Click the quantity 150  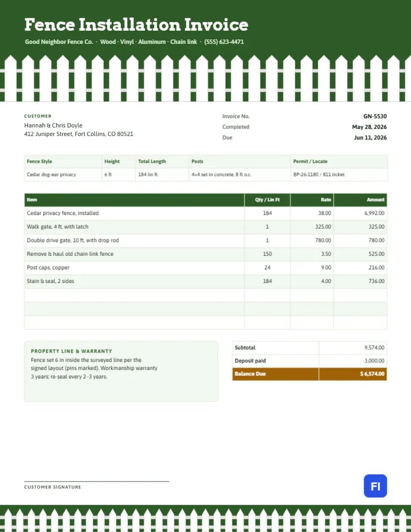pyautogui.click(x=267, y=254)
